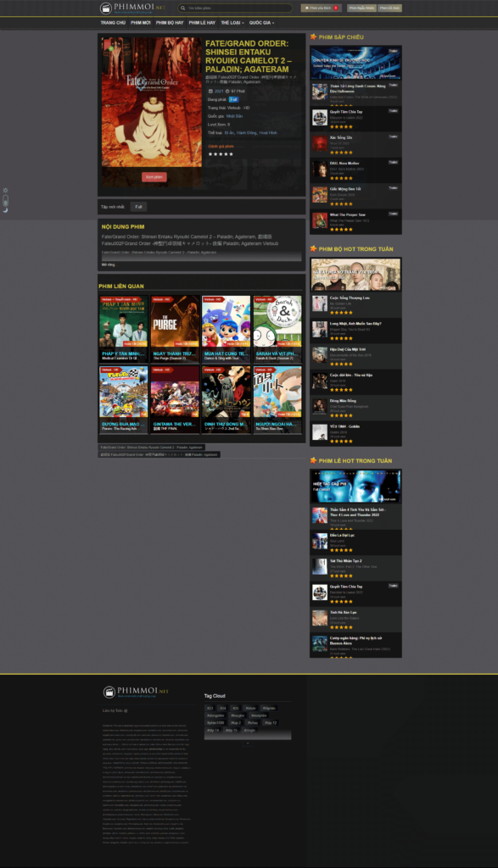Expand the Tag Cloud with down arrow
The height and width of the screenshot is (868, 498).
click(248, 743)
